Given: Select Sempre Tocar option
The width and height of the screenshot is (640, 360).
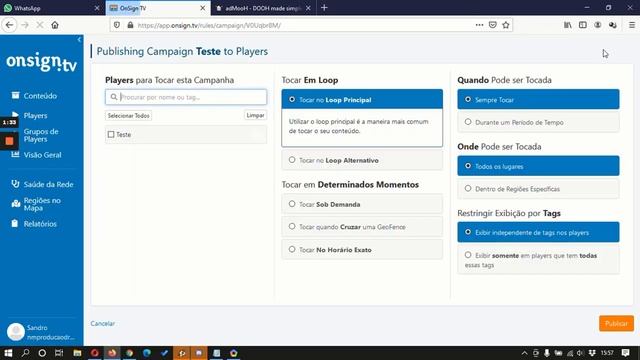Looking at the screenshot, I should click(538, 99).
